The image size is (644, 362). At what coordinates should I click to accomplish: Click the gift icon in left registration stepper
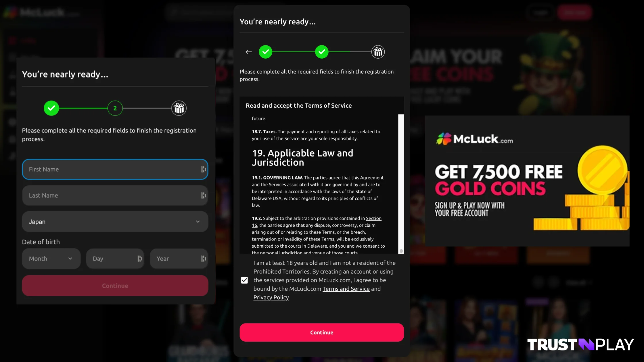click(x=179, y=108)
